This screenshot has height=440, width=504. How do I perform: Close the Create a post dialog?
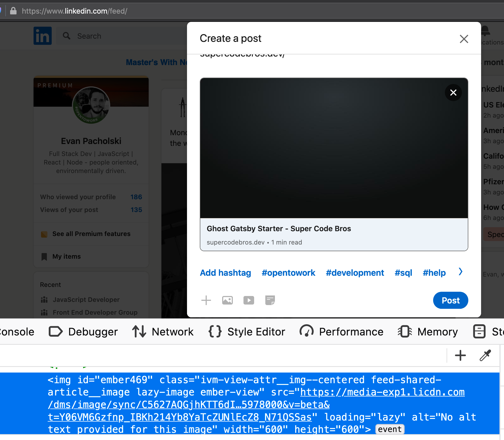click(464, 39)
